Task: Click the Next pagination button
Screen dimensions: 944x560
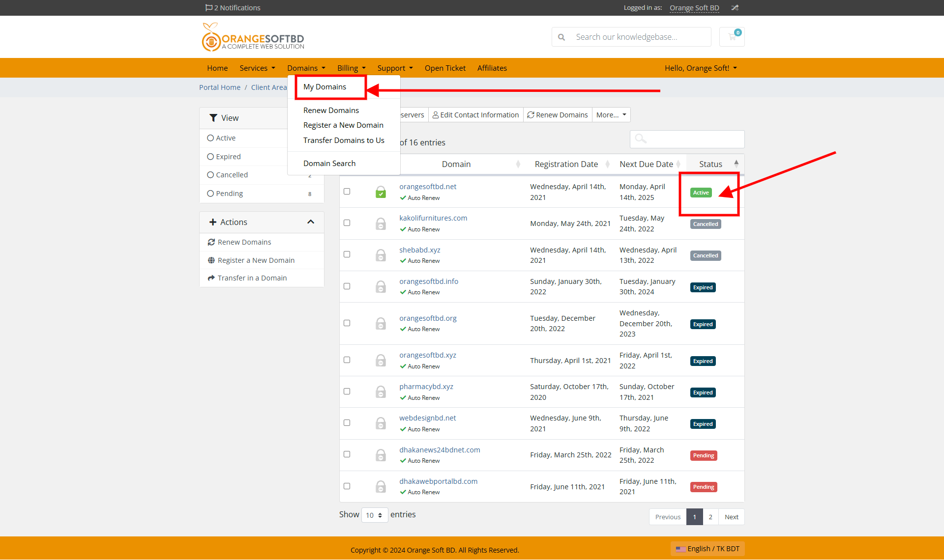Action: point(731,517)
